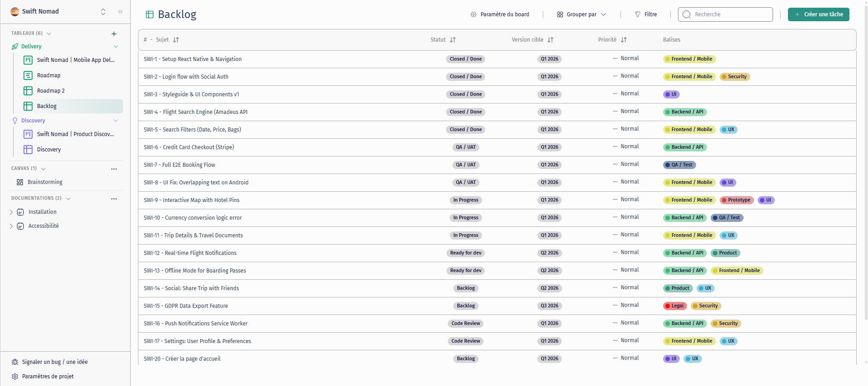Open Paramètres de projet
868x386 pixels.
[43, 377]
